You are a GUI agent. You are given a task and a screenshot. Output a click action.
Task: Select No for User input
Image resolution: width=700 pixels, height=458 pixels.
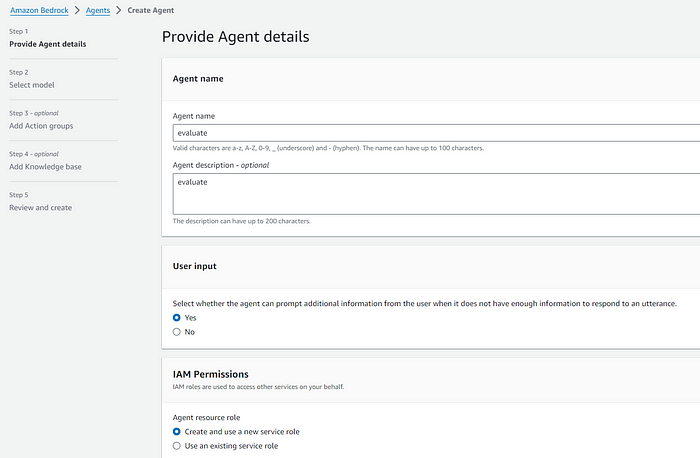click(x=177, y=332)
